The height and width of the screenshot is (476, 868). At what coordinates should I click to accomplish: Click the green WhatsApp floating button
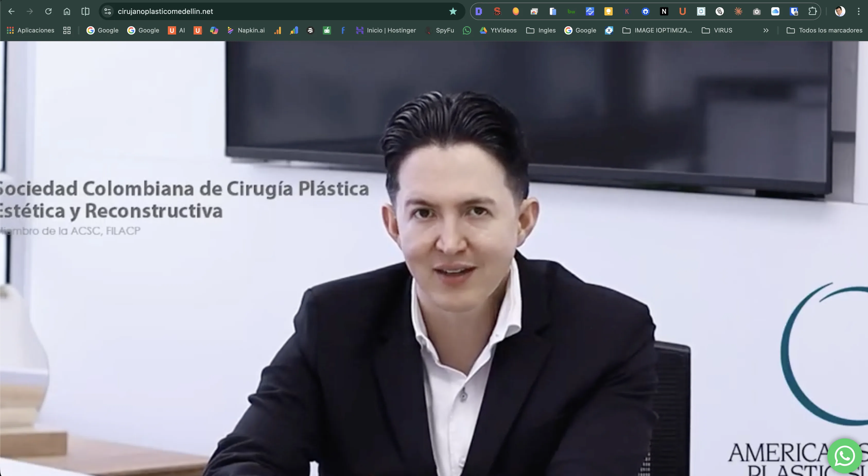click(844, 456)
